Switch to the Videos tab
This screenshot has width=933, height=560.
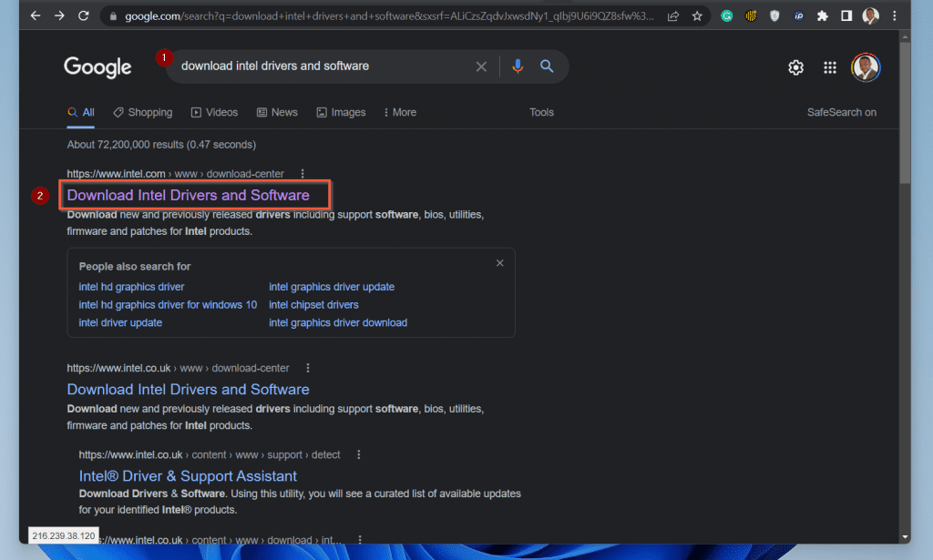coord(214,112)
